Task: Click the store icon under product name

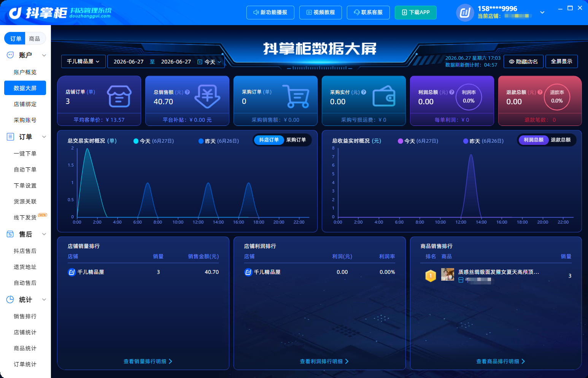Action: (x=461, y=280)
